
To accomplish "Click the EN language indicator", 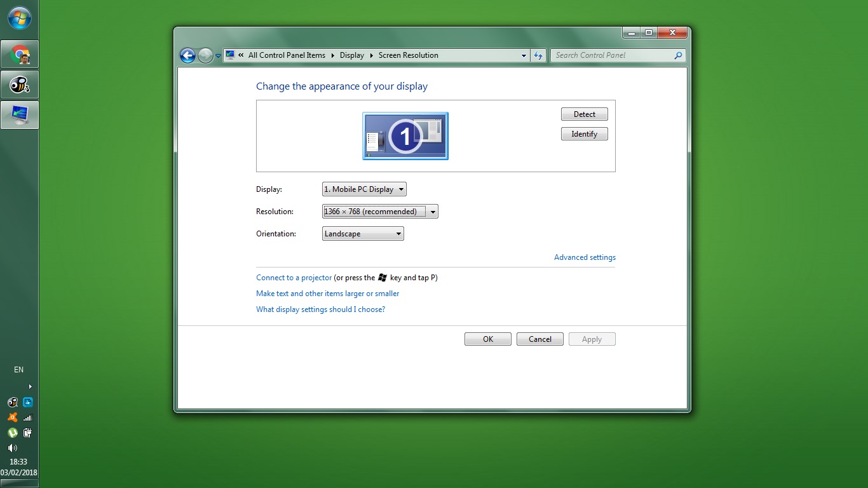I will [19, 370].
